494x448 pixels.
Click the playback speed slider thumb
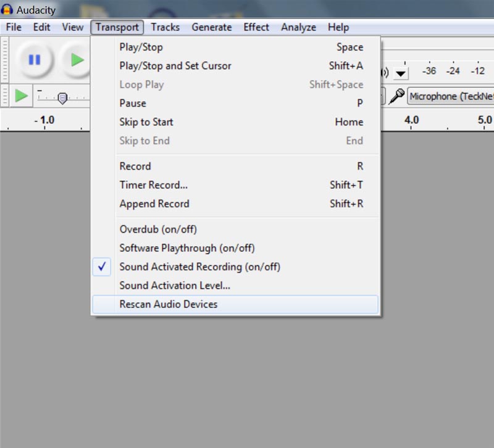point(62,98)
